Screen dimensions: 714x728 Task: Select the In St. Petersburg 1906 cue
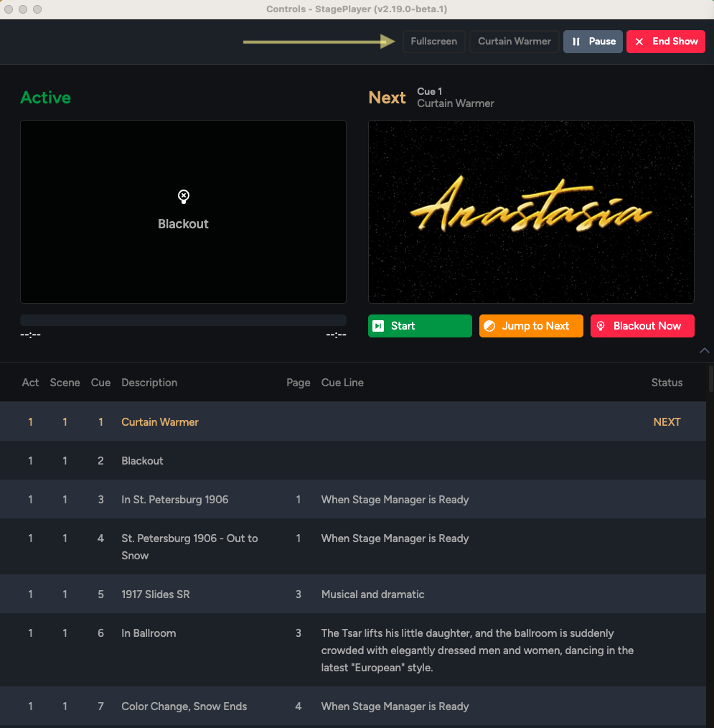coord(353,499)
